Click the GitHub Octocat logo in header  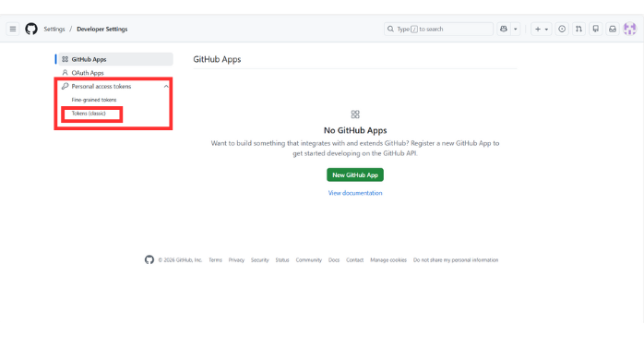(31, 30)
